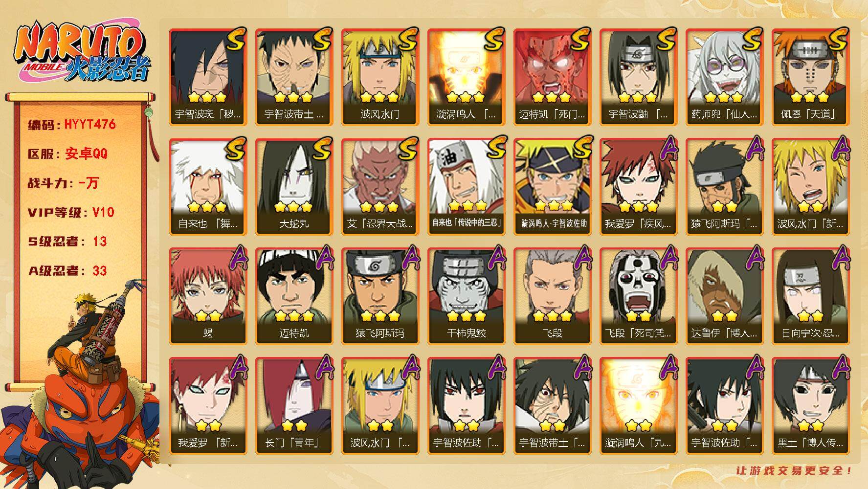Click the A级忍者 33 count text
868x489 pixels.
[x=67, y=271]
